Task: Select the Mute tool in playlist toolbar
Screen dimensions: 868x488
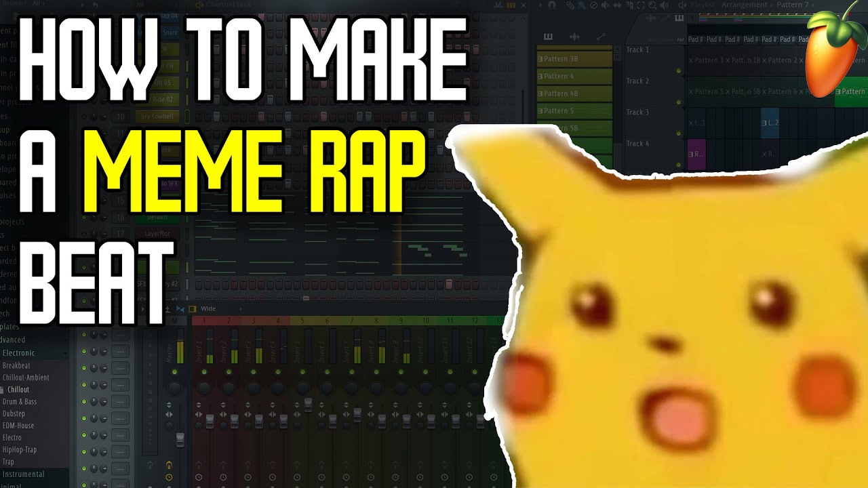Action: (x=605, y=5)
